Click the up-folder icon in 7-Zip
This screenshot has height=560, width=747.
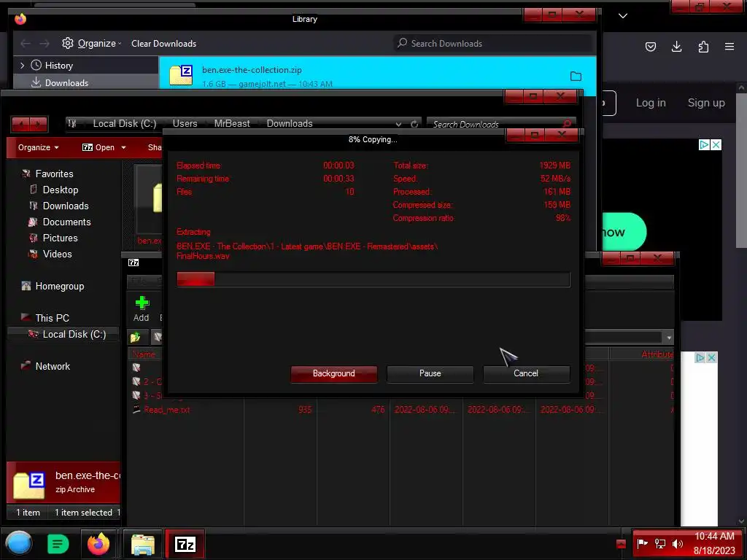pyautogui.click(x=136, y=337)
